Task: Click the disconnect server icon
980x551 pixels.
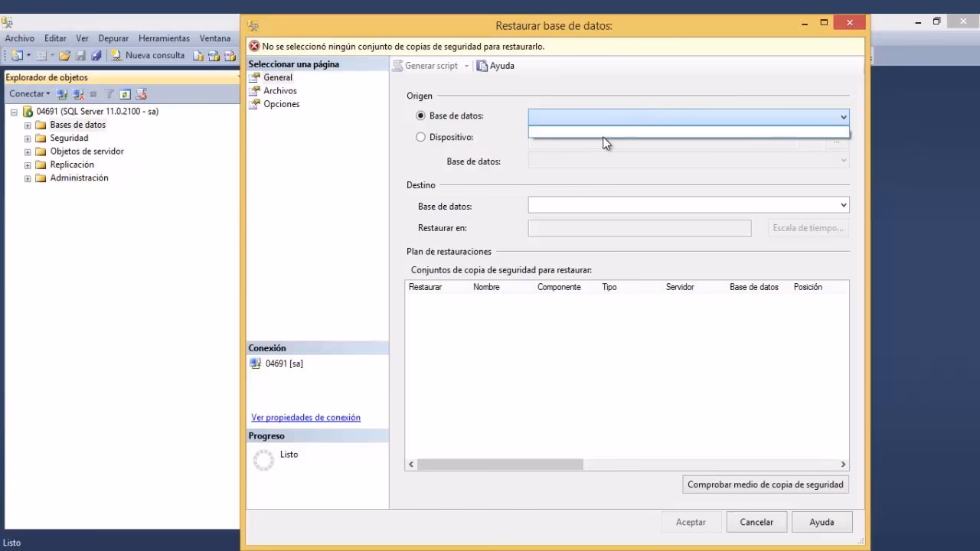Action: pos(78,94)
